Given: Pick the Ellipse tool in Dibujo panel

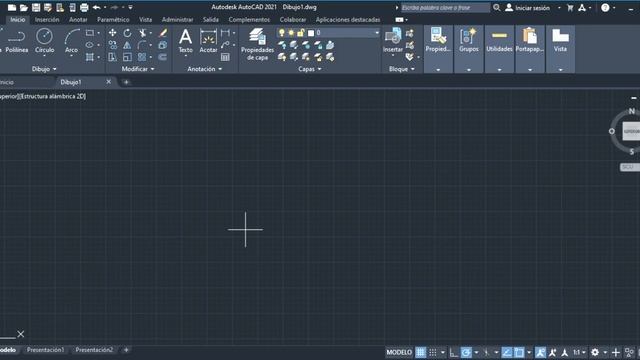Looking at the screenshot, I should (90, 45).
